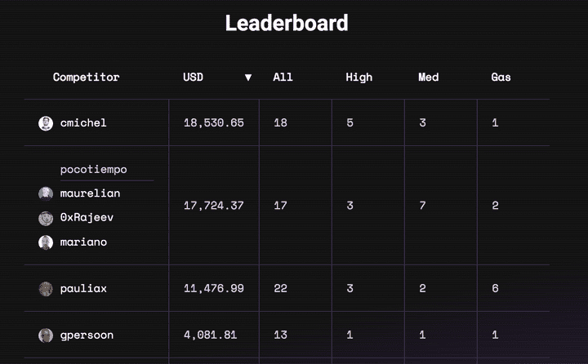Click gpersoon's avatar icon
The image size is (588, 364).
click(x=46, y=335)
